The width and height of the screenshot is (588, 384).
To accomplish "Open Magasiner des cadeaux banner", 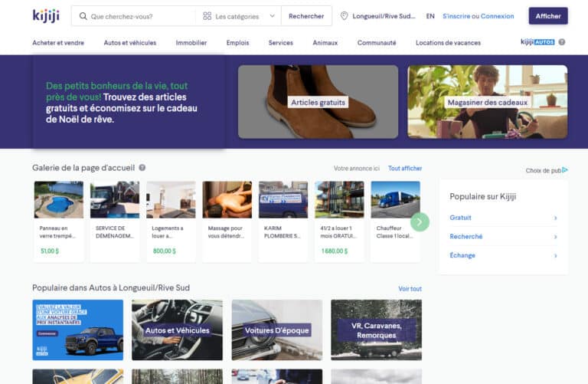I will point(488,102).
